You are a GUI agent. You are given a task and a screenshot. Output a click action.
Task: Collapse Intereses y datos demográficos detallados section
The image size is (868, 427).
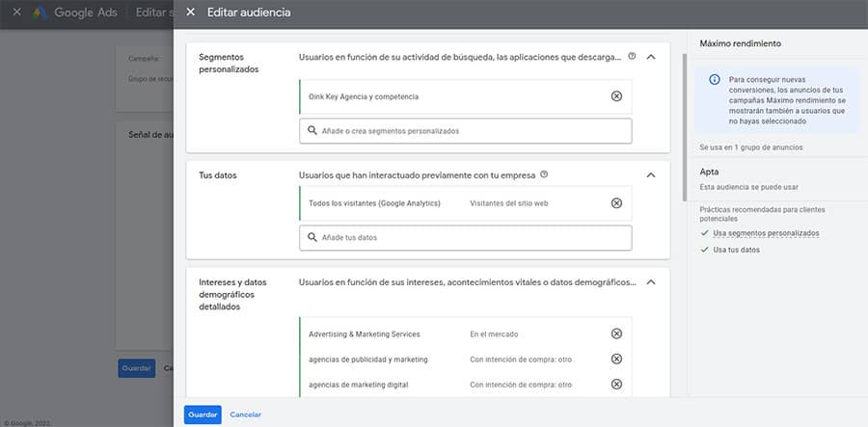tap(651, 282)
